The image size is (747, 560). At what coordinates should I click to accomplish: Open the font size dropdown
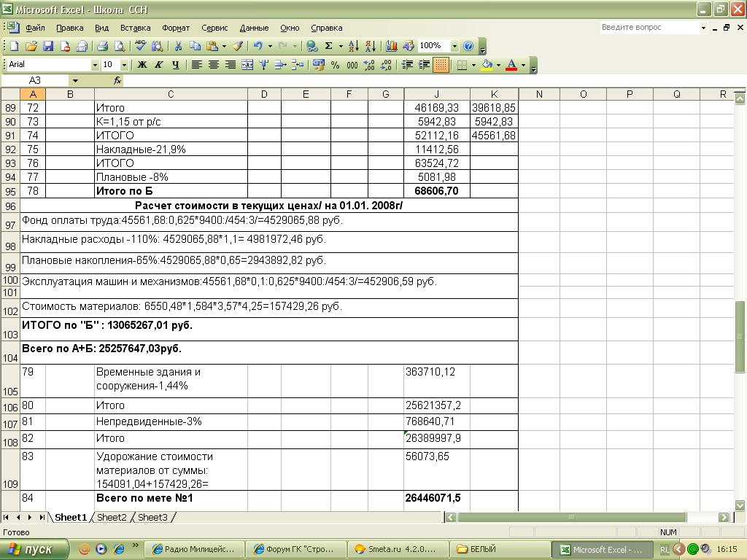tap(124, 65)
